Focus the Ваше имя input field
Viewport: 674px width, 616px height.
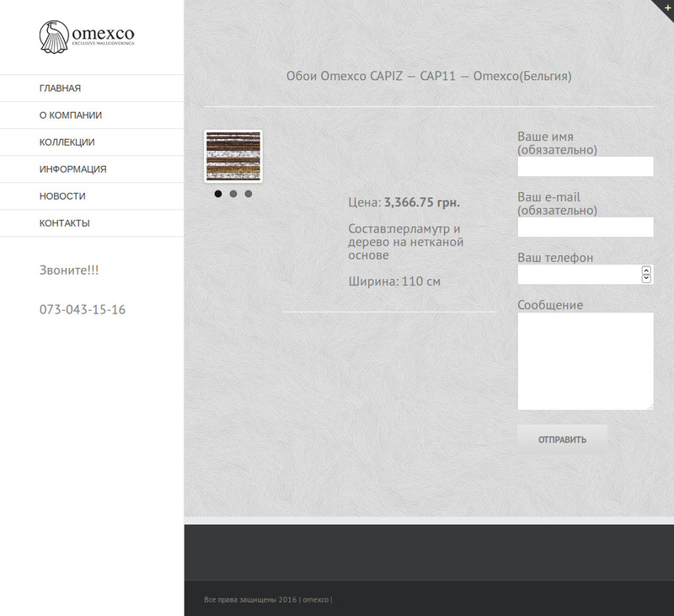[586, 166]
